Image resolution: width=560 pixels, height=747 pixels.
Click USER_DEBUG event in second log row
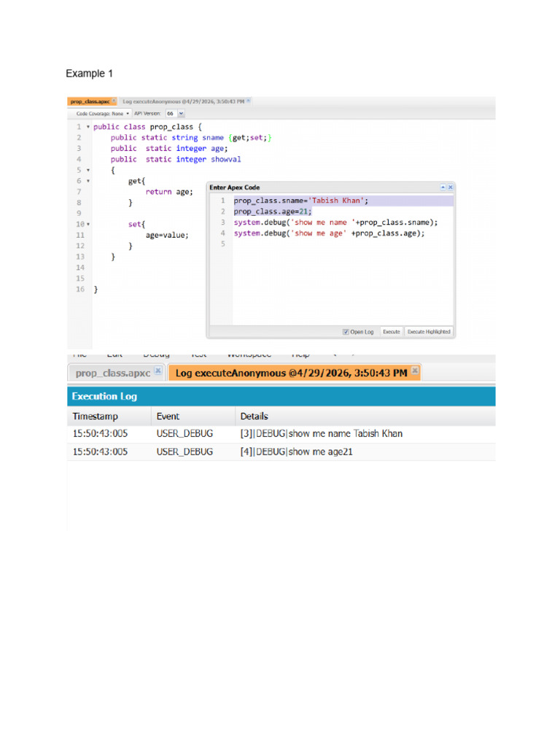(184, 452)
